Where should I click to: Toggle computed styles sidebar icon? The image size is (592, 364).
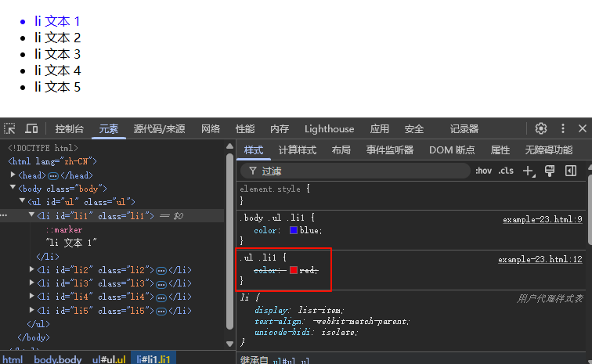[571, 171]
